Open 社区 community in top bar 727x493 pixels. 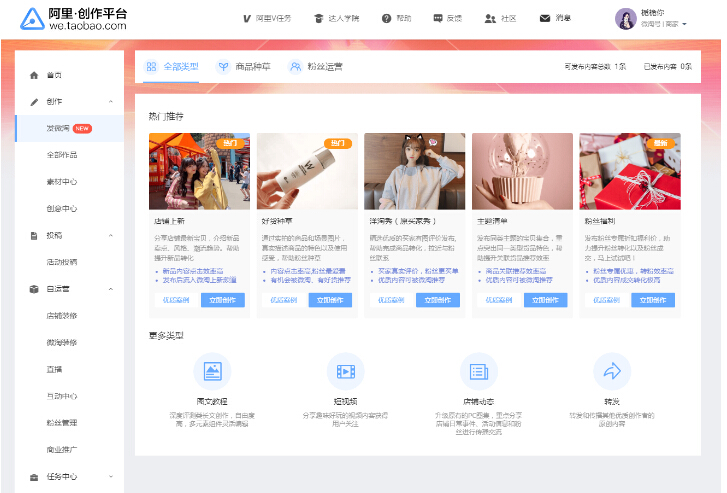point(501,18)
